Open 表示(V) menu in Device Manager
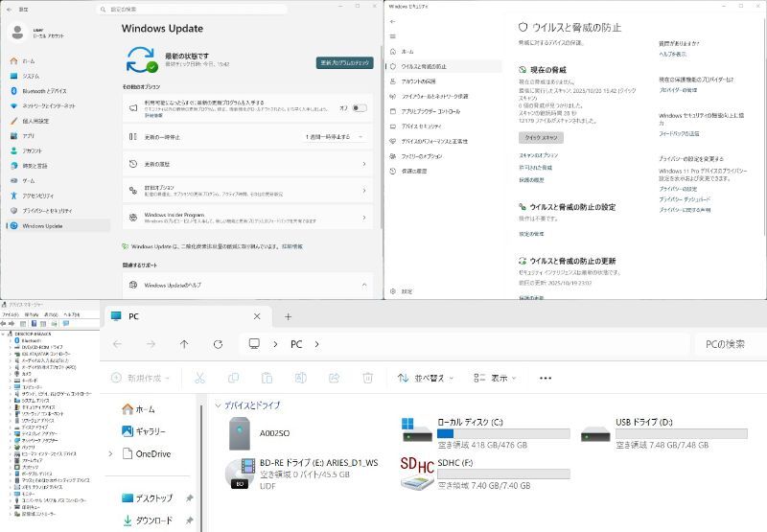Screen dimensions: 767x532 52,314
